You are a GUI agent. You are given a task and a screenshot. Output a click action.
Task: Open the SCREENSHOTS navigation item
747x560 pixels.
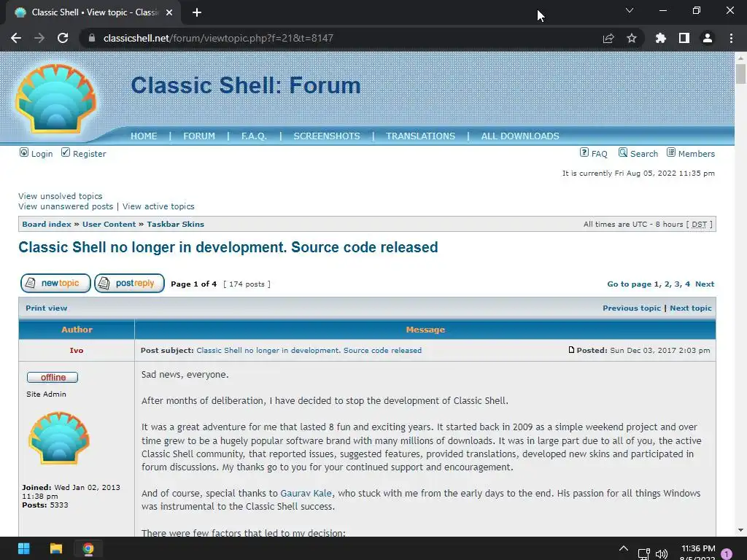[327, 136]
